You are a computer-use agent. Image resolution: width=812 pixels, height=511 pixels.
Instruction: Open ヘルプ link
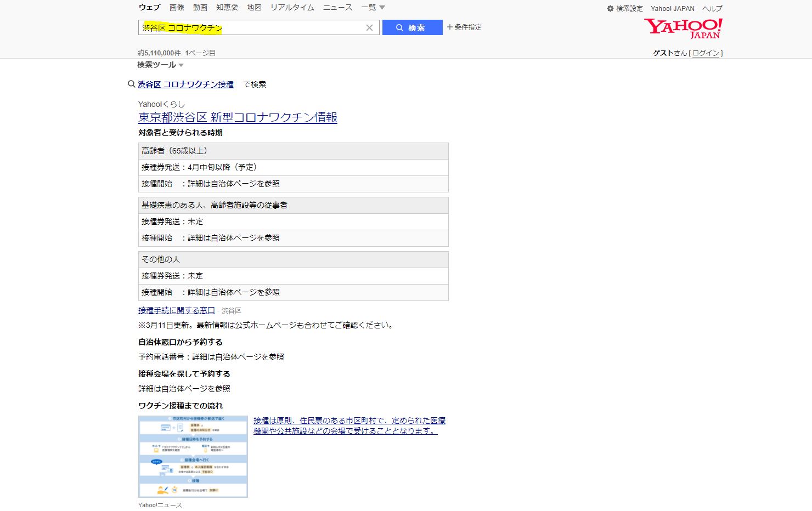pyautogui.click(x=712, y=8)
